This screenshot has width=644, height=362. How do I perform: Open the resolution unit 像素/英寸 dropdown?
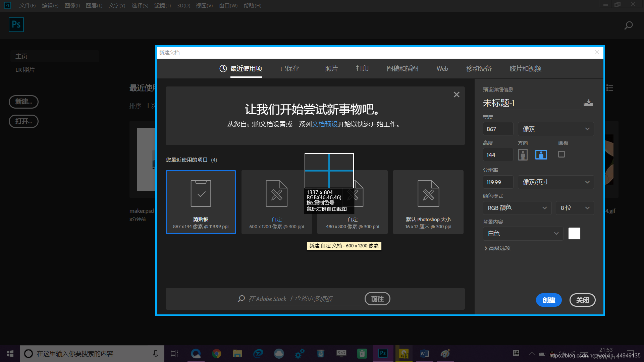(556, 182)
